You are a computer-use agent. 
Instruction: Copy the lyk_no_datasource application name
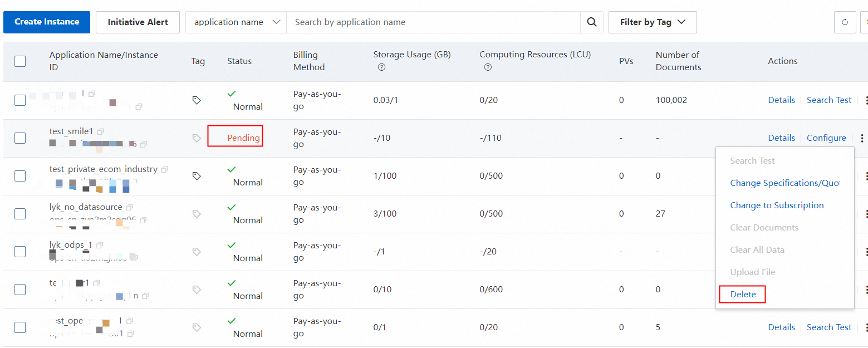coord(130,208)
